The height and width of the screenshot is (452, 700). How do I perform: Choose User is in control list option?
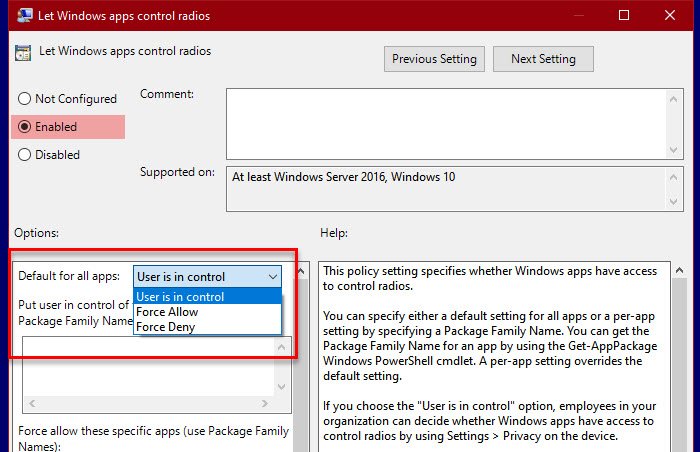pos(180,297)
